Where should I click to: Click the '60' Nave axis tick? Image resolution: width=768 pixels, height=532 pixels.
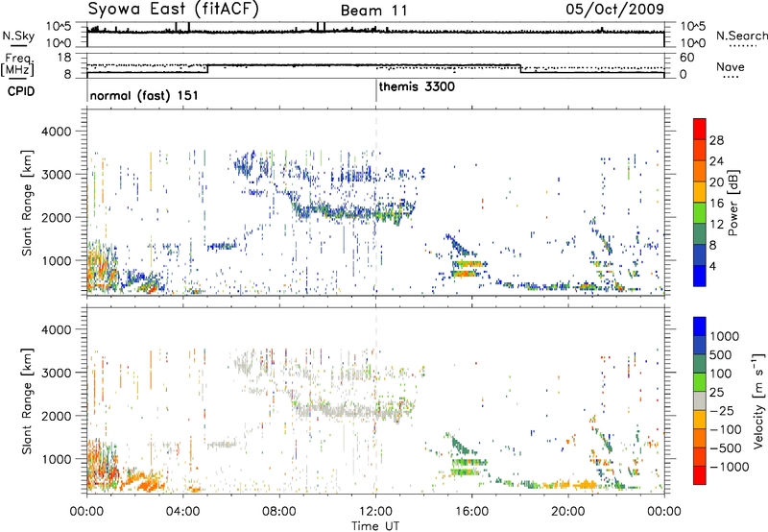tap(687, 58)
